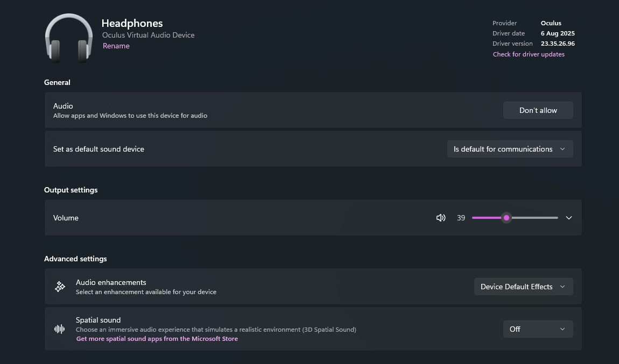Image resolution: width=619 pixels, height=364 pixels.
Task: Open the default sound device dropdown
Action: click(510, 149)
